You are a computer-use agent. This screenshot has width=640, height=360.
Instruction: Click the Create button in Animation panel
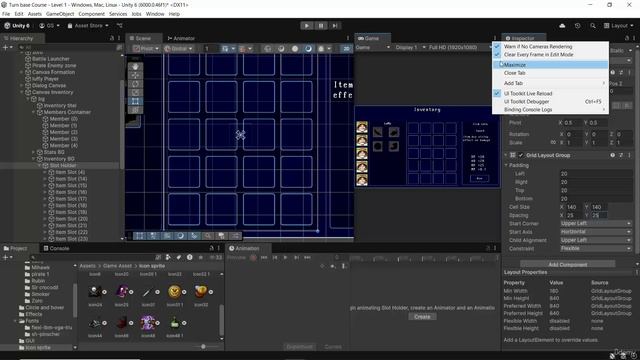pos(422,317)
